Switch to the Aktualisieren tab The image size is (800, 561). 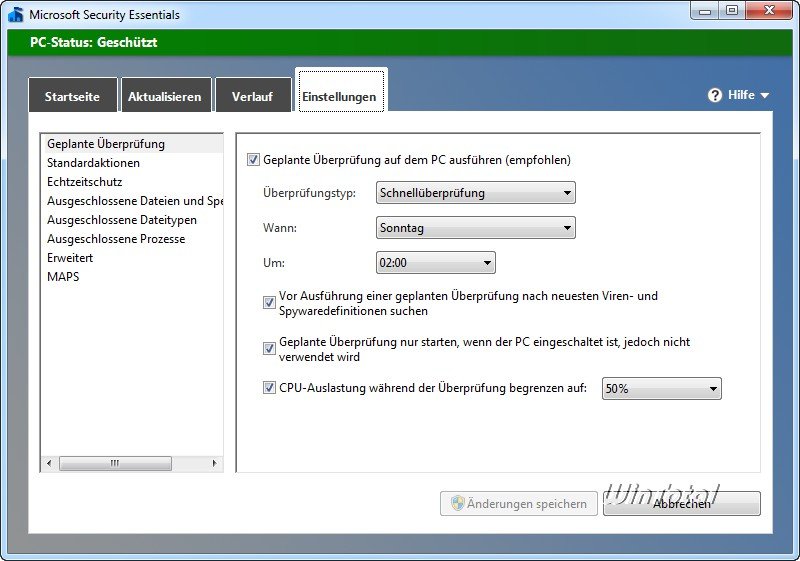click(165, 95)
